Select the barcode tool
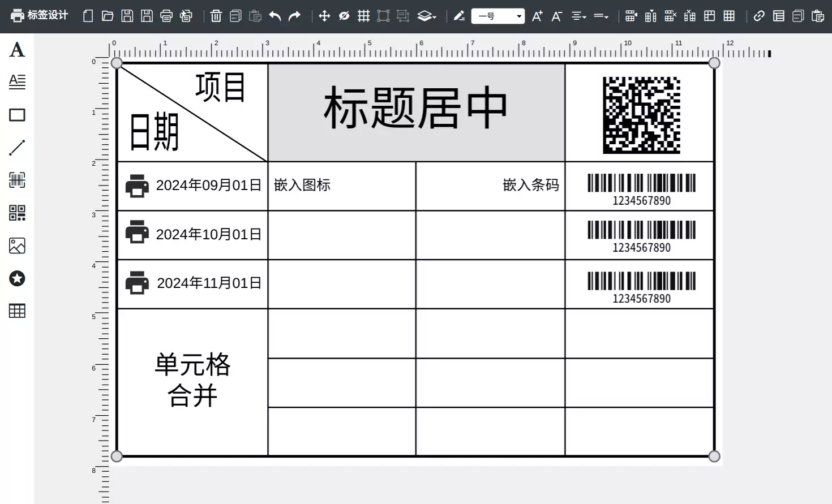The width and height of the screenshot is (832, 504). click(17, 180)
